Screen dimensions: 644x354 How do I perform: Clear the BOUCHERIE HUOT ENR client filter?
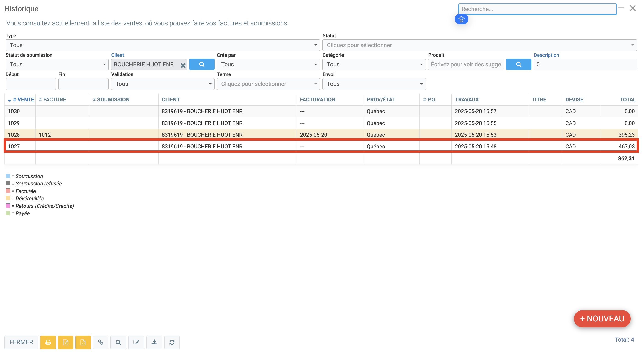183,65
